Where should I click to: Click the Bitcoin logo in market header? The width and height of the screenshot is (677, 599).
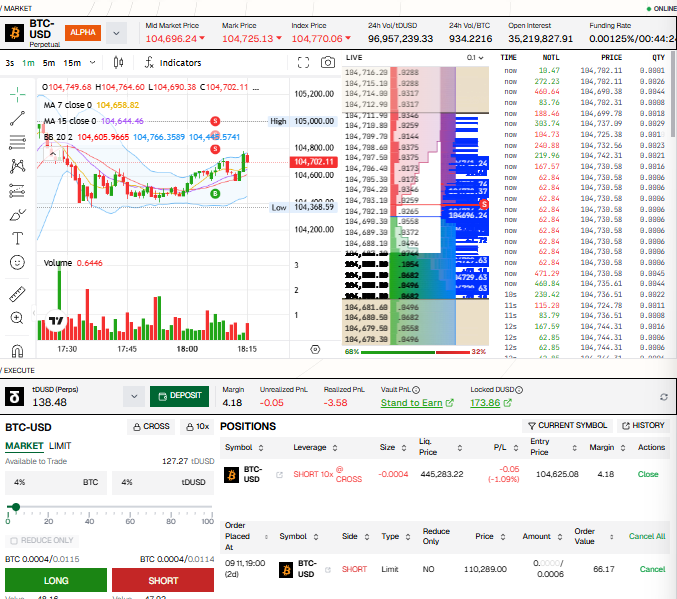coord(15,33)
